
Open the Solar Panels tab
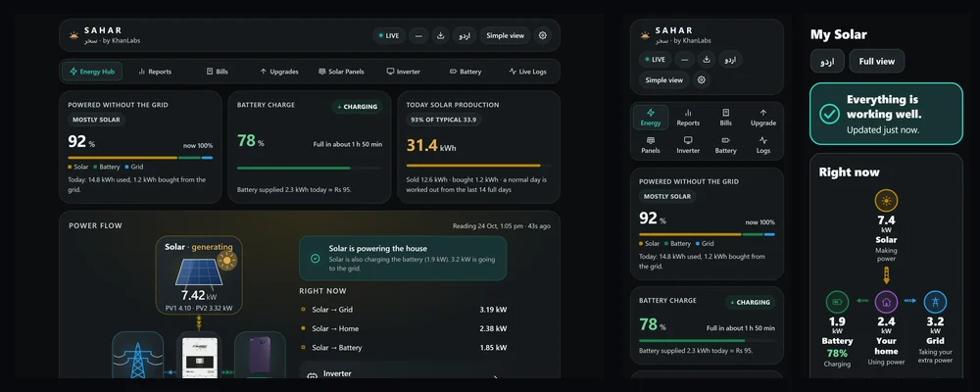[x=341, y=72]
